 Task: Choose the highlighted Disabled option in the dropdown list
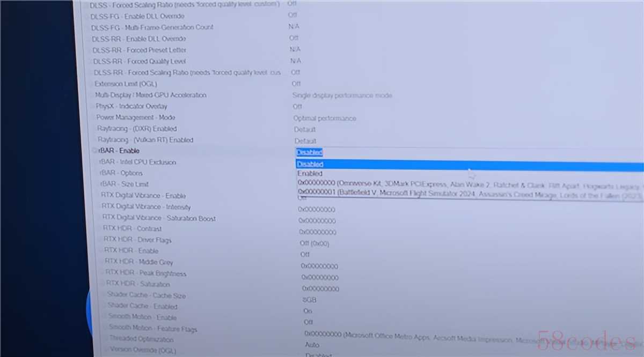(470, 165)
